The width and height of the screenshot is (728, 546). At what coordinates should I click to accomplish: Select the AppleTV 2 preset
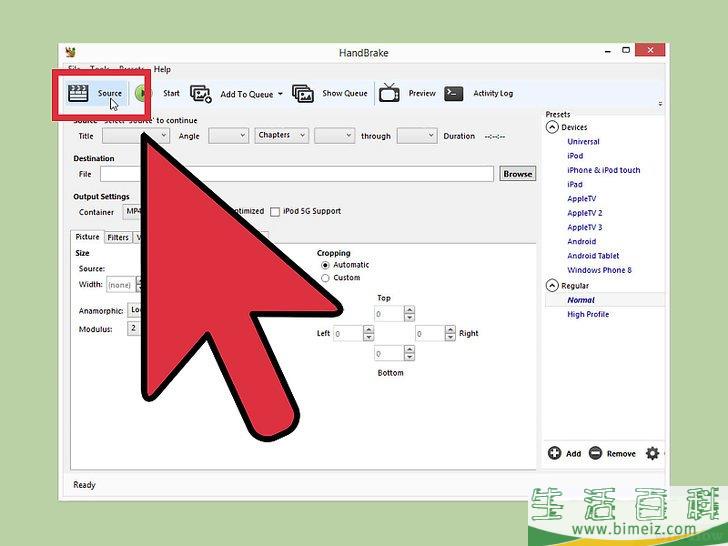[x=585, y=213]
